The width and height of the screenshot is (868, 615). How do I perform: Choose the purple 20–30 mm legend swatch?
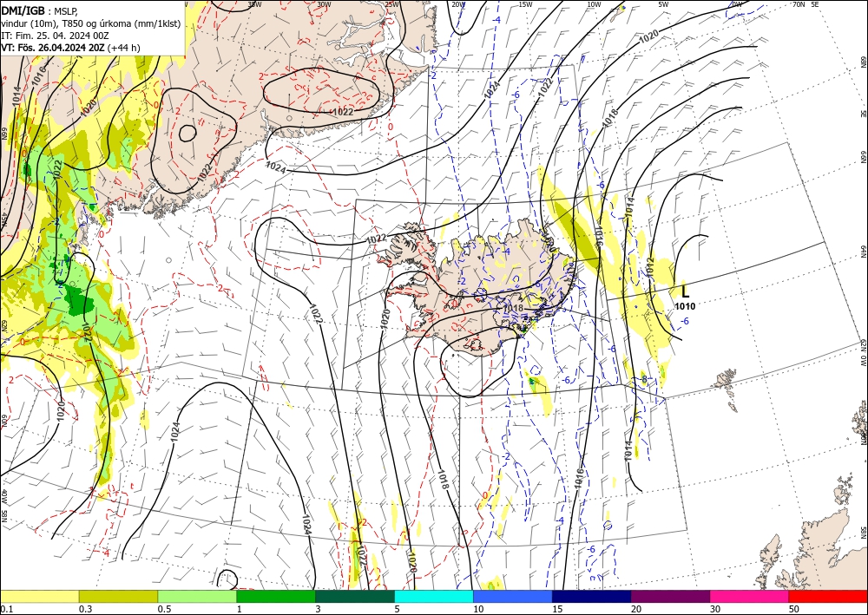coord(670,596)
